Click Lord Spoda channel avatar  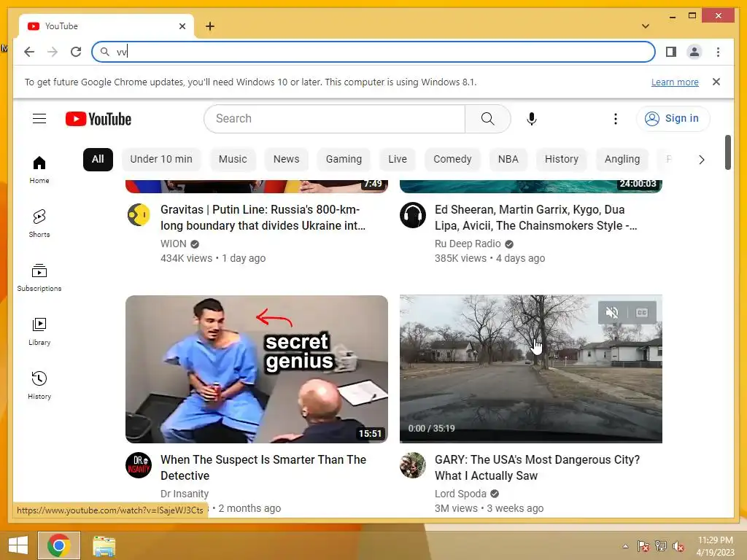click(413, 464)
